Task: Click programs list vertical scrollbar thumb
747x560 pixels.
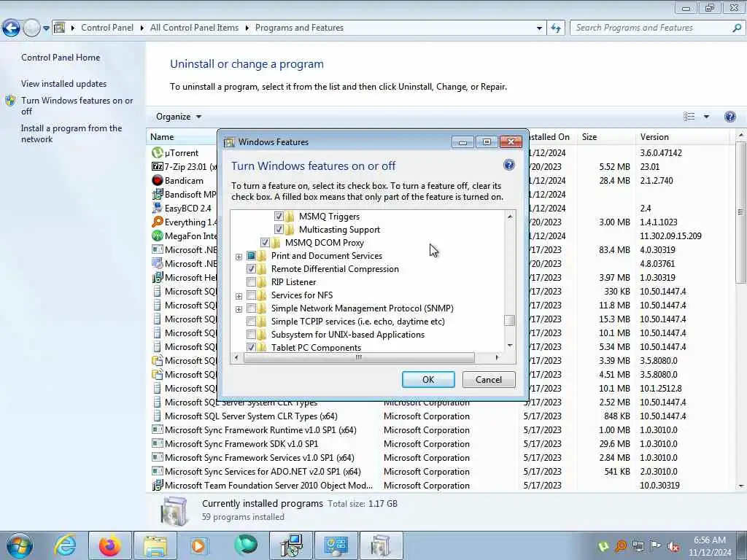Action: point(740,212)
